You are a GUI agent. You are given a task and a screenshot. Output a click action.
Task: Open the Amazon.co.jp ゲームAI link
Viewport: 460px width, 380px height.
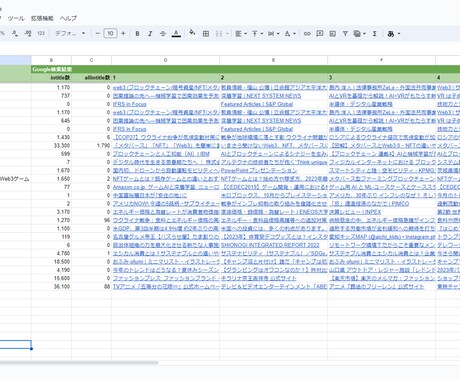click(x=166, y=187)
